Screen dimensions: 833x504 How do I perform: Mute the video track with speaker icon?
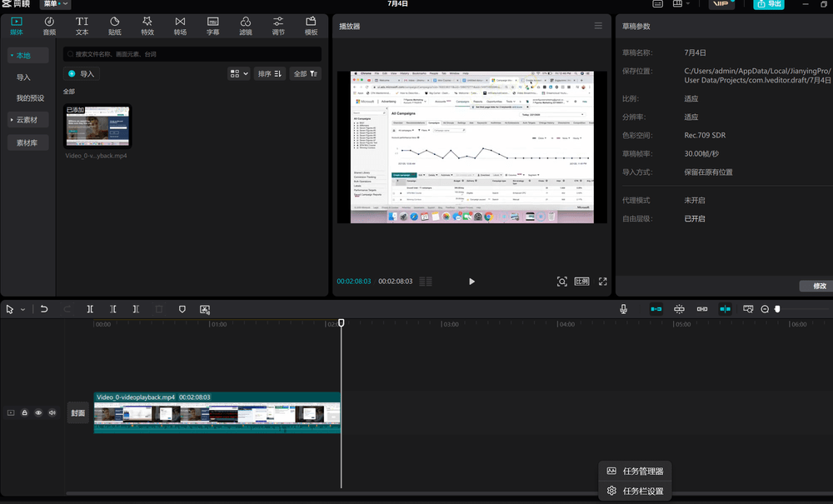(52, 412)
